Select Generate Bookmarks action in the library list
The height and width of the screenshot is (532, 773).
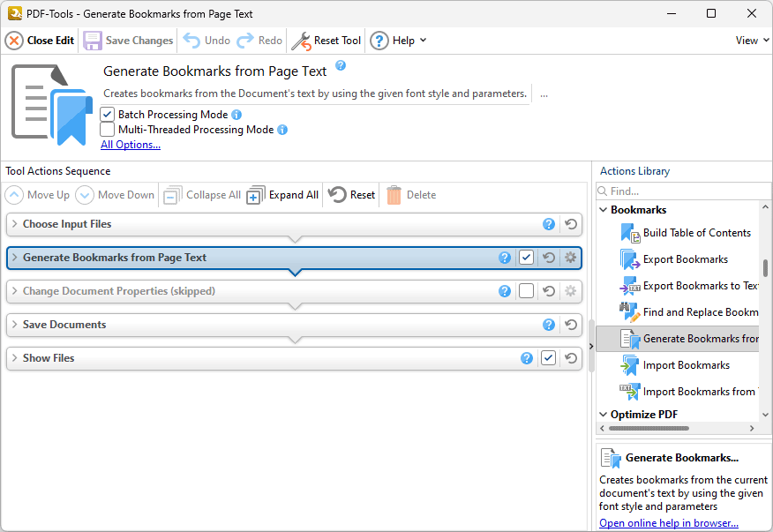point(678,339)
